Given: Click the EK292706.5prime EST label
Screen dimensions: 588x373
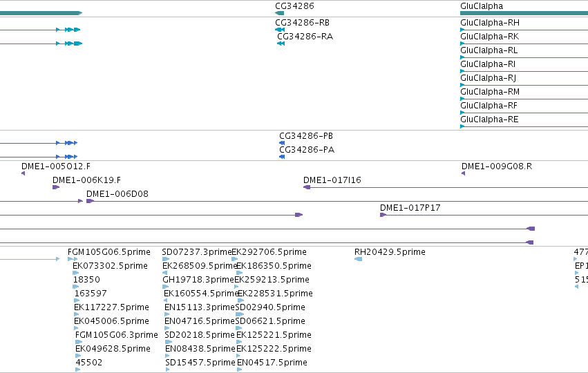Looking at the screenshot, I should tap(269, 252).
